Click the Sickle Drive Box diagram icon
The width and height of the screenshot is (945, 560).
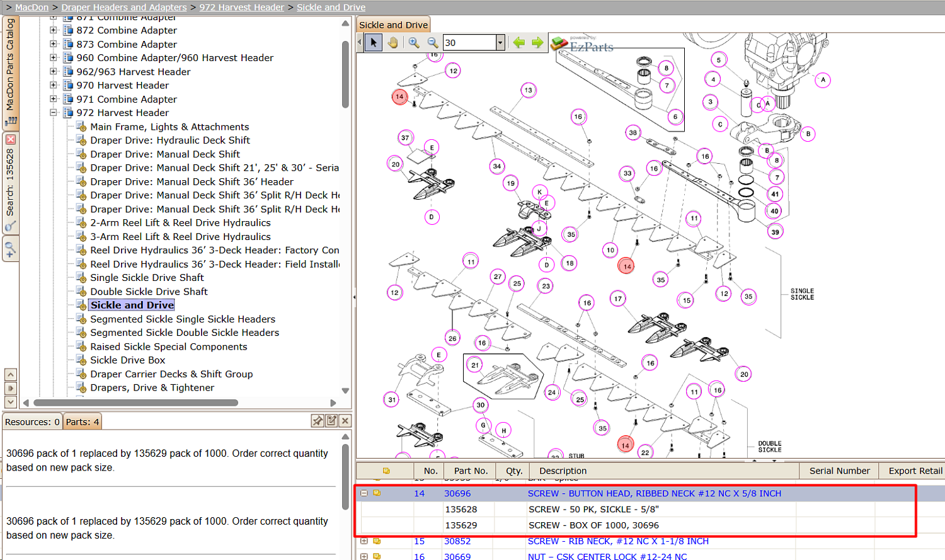coord(81,360)
